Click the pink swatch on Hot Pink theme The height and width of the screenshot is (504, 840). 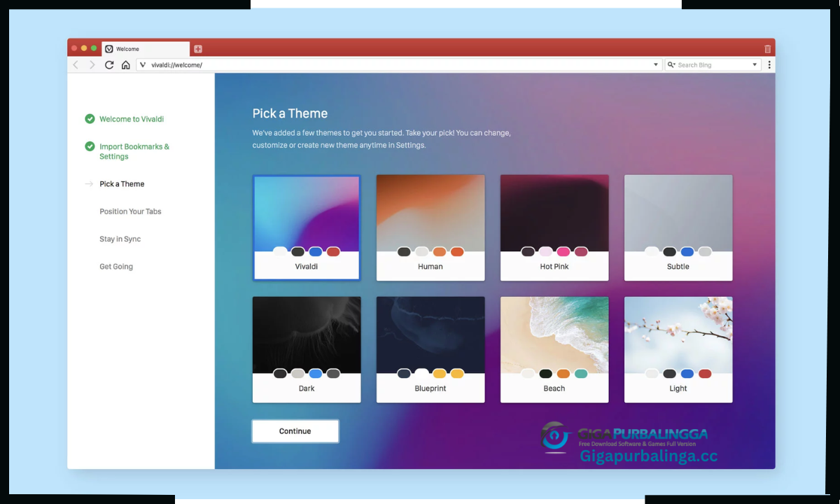pyautogui.click(x=563, y=252)
